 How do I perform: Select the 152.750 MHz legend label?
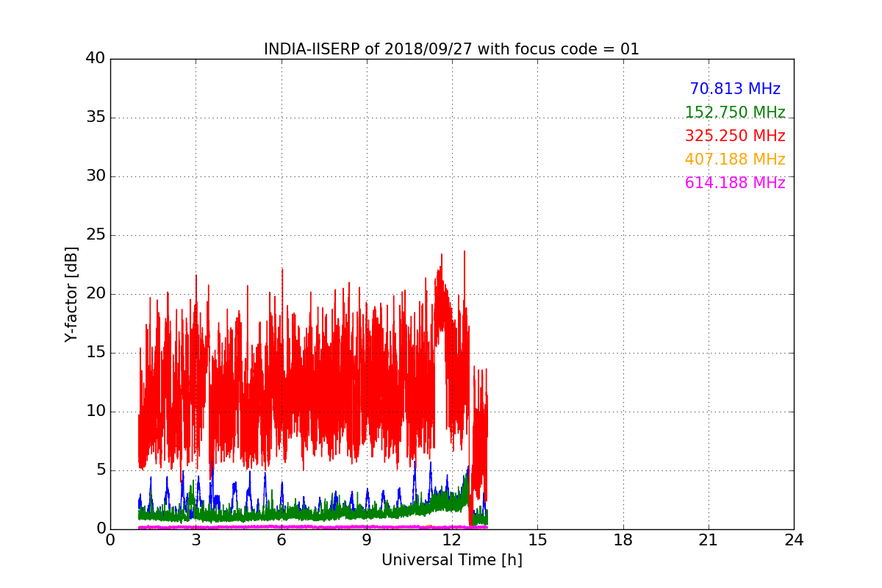(x=735, y=112)
